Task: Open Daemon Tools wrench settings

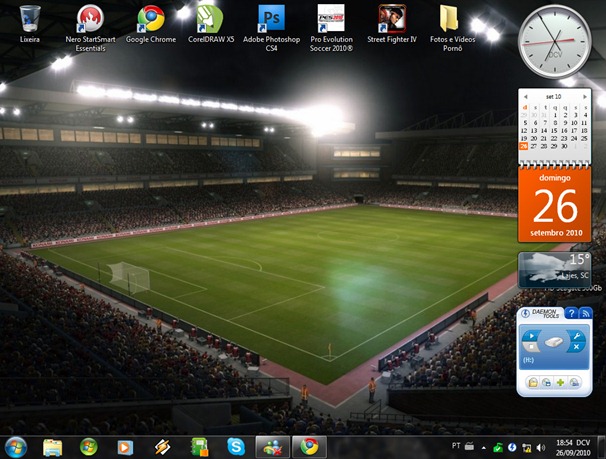Action: [x=577, y=335]
